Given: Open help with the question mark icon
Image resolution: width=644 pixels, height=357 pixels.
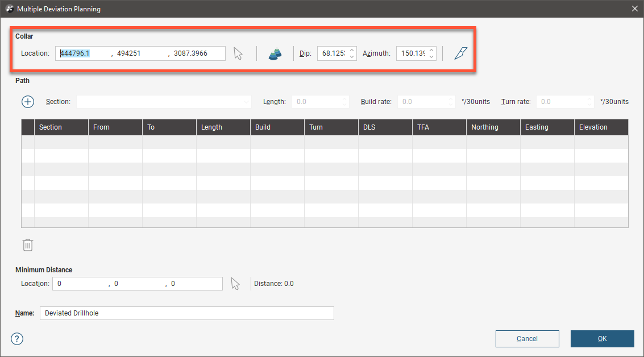Looking at the screenshot, I should [17, 339].
